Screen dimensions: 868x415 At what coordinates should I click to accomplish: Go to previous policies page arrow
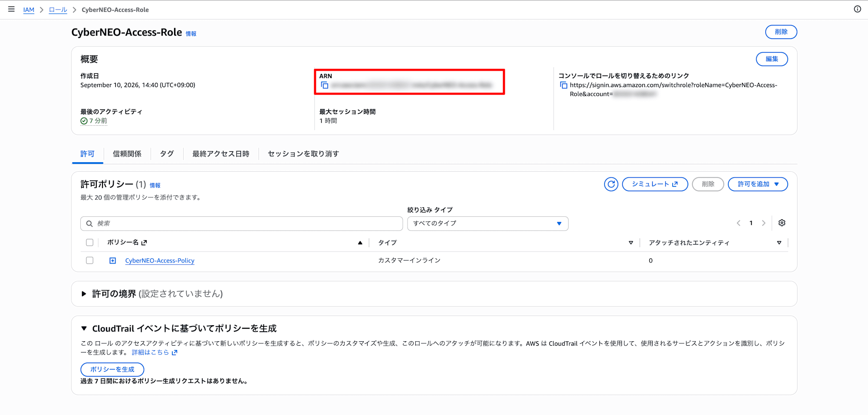[738, 223]
